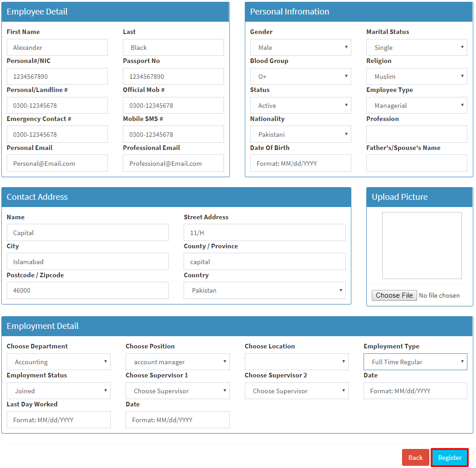Focus the Date Of Birth field
Screen dimensions: 476x468
click(300, 163)
